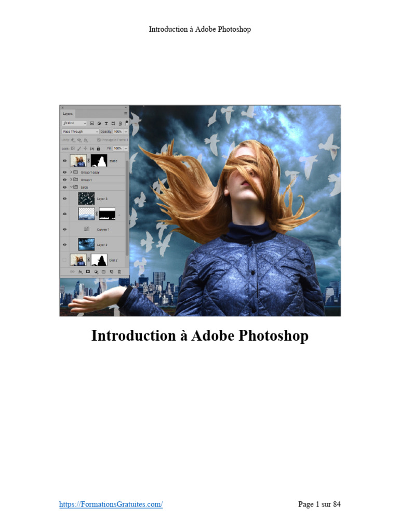Select the Layer 2 sky thumbnail

87,245
